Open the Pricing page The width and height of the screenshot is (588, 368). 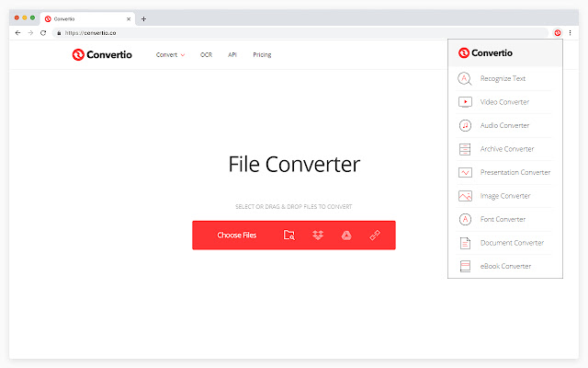coord(262,55)
